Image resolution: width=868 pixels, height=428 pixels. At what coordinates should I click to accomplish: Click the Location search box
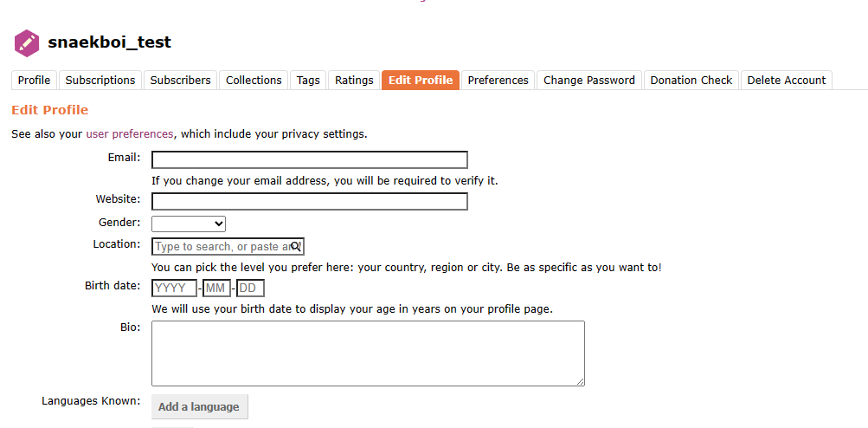click(221, 247)
